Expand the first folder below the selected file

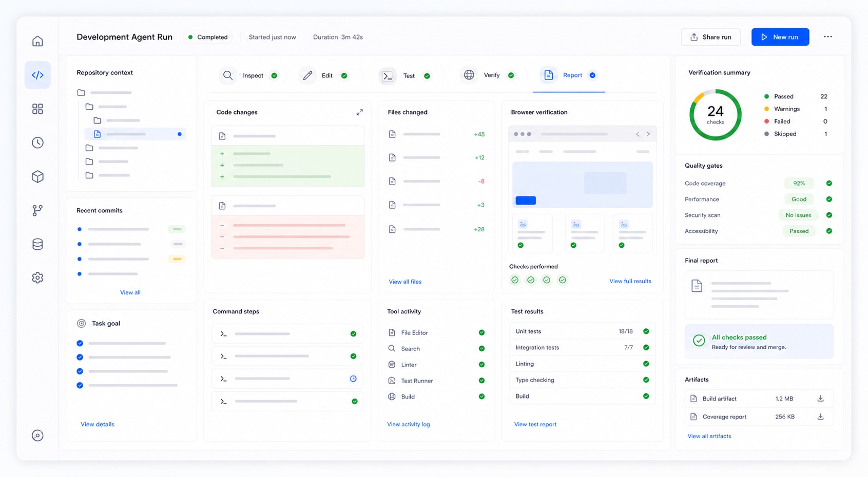89,148
